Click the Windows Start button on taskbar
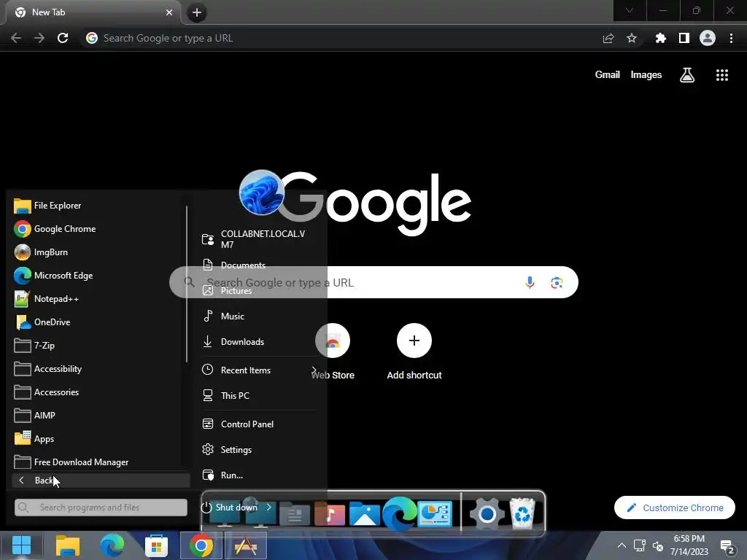The image size is (747, 560). pyautogui.click(x=21, y=545)
